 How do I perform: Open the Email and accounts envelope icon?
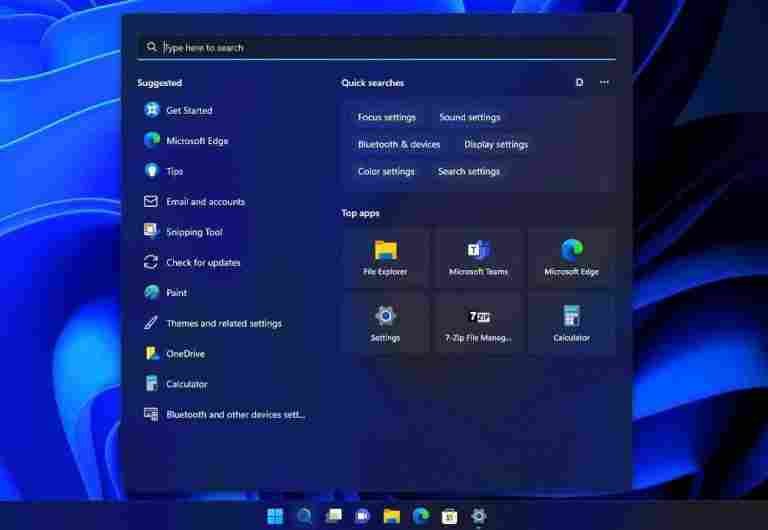[151, 201]
